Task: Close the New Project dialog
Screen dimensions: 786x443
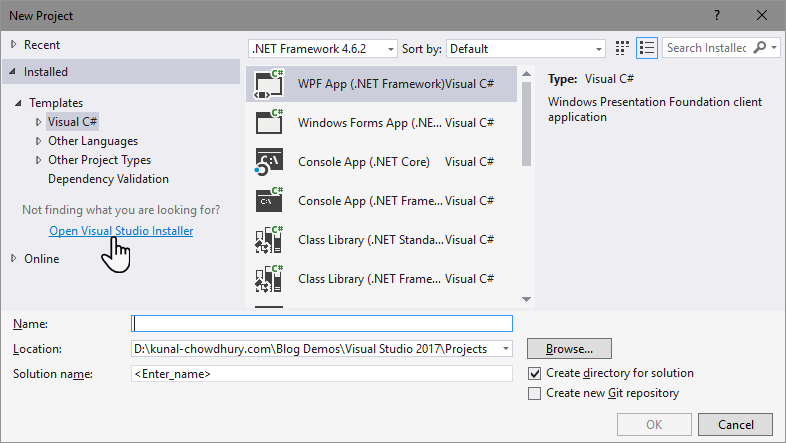Action: click(762, 16)
